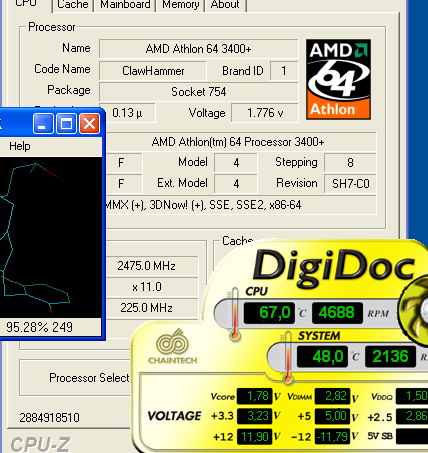Click the Chaintech logo in DigiDoc
Screen dimensions: 428x453
[172, 347]
